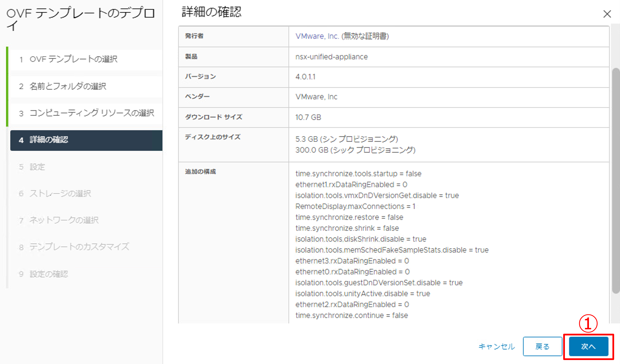The image size is (620, 364).
Task: Click the vertical scrollbar of the details table
Action: 616,181
